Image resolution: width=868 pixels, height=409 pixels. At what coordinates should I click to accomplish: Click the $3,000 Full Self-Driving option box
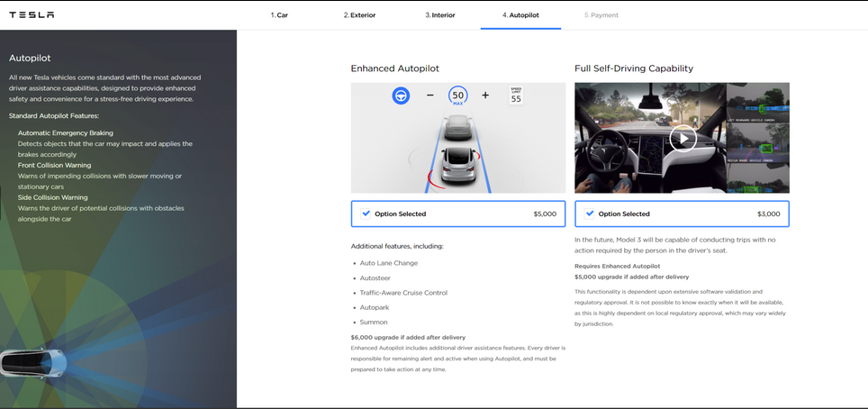[682, 214]
